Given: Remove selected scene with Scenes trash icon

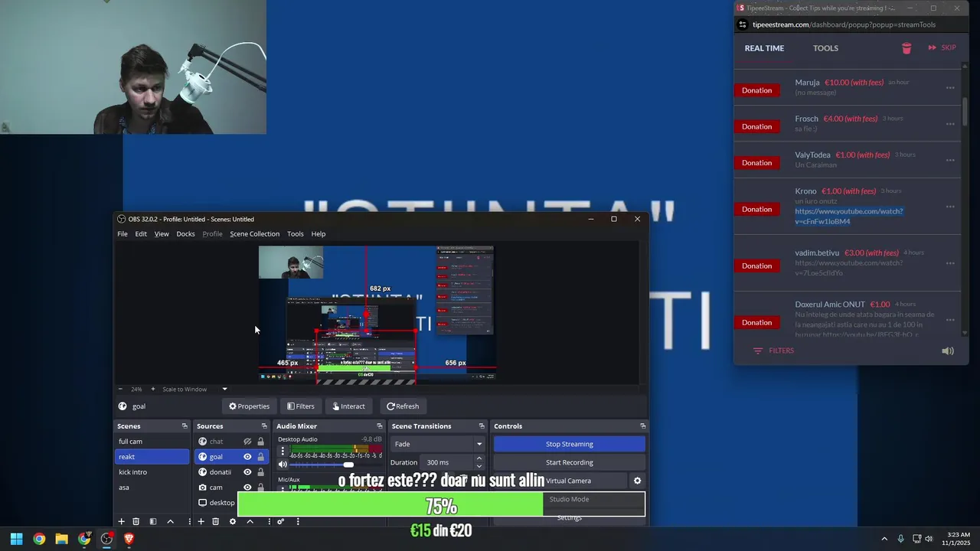Looking at the screenshot, I should [136, 521].
